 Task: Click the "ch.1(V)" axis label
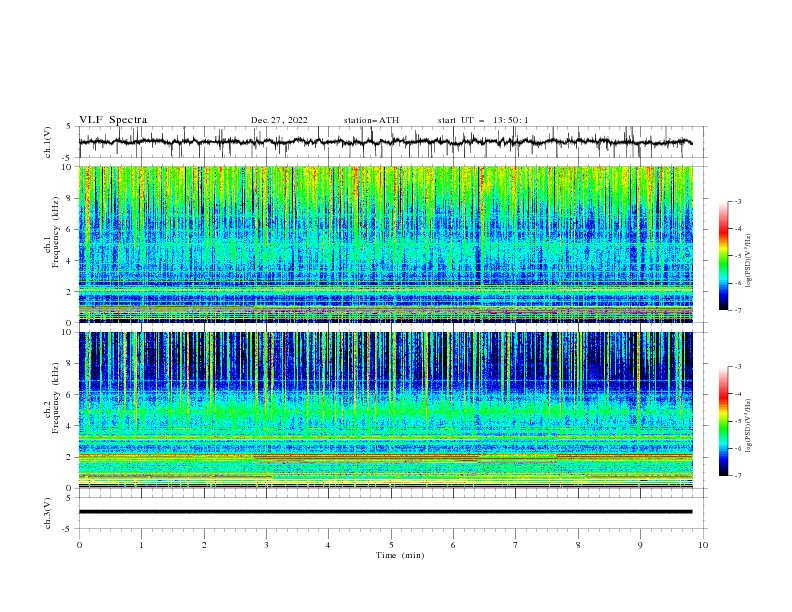click(48, 142)
